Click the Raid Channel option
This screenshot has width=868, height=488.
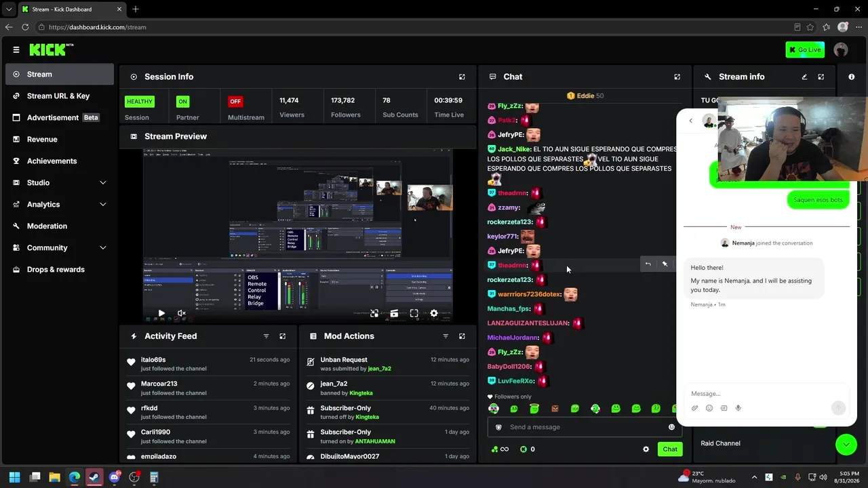(x=720, y=443)
